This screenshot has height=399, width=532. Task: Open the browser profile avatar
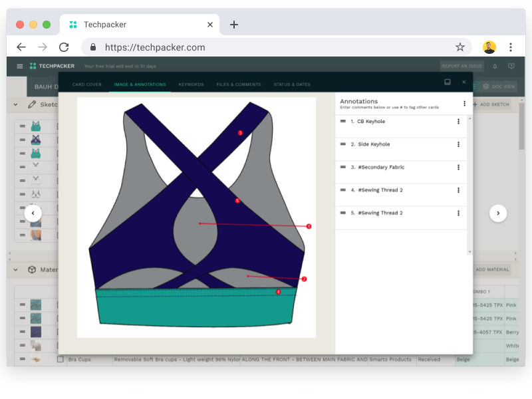pyautogui.click(x=489, y=47)
